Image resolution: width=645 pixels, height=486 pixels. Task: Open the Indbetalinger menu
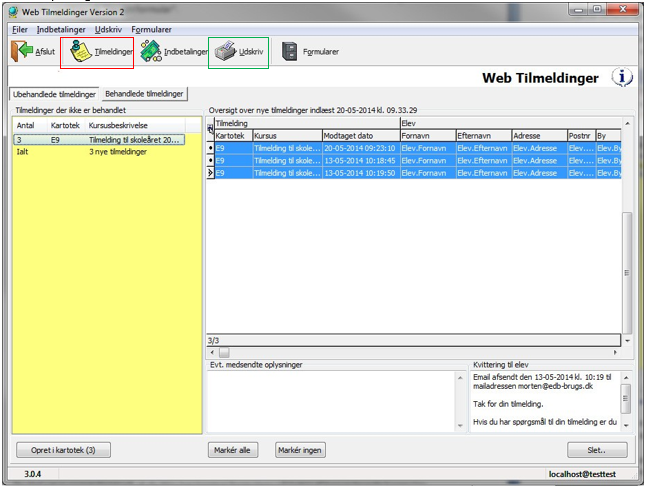click(x=61, y=30)
